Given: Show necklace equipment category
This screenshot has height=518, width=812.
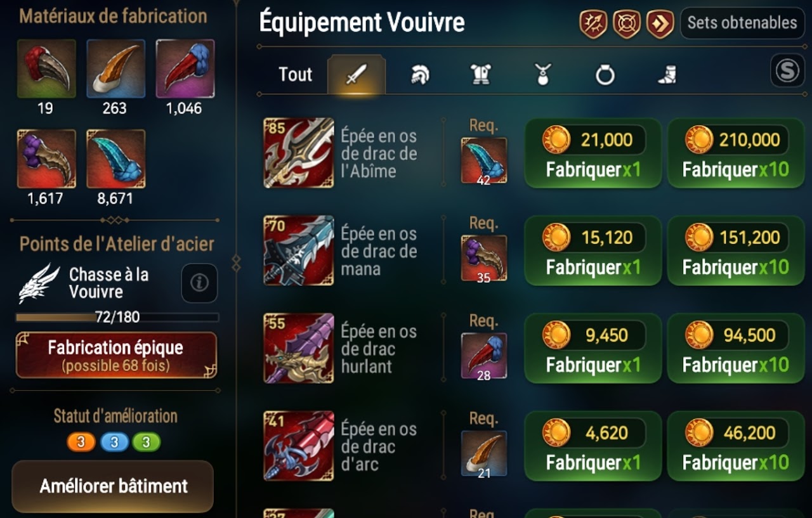Looking at the screenshot, I should 542,75.
